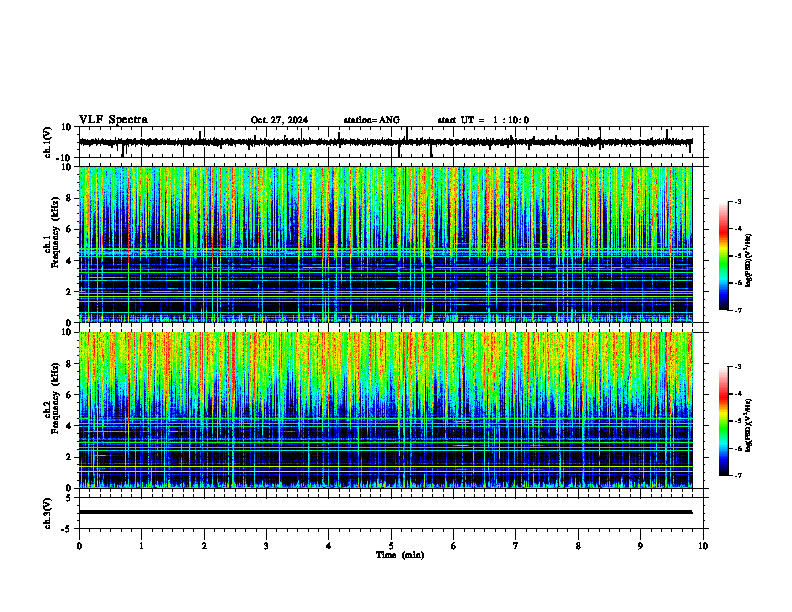This screenshot has height=612, width=792.
Task: Click the ch.2 spectrogram color scale bar
Action: [x=724, y=421]
